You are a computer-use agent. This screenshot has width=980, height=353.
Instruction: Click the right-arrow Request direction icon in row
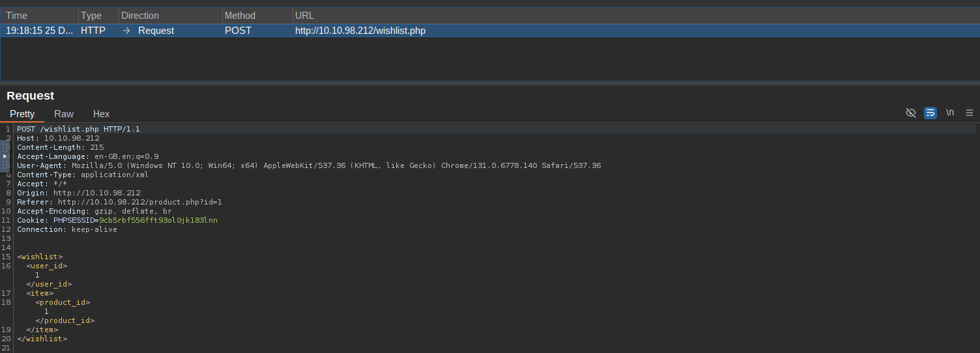(x=126, y=31)
